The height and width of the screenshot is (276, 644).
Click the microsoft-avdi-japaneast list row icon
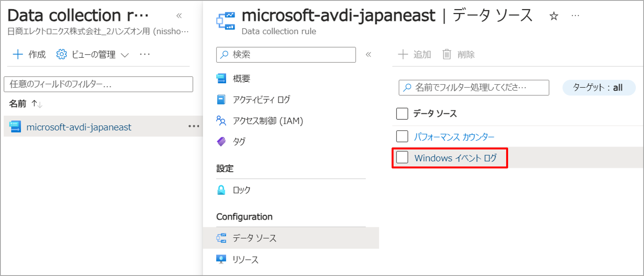point(15,127)
